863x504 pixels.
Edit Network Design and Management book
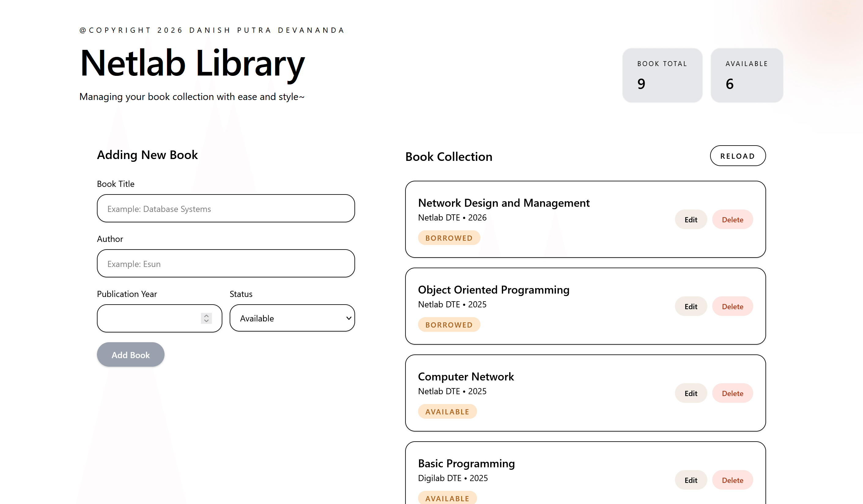pyautogui.click(x=691, y=220)
